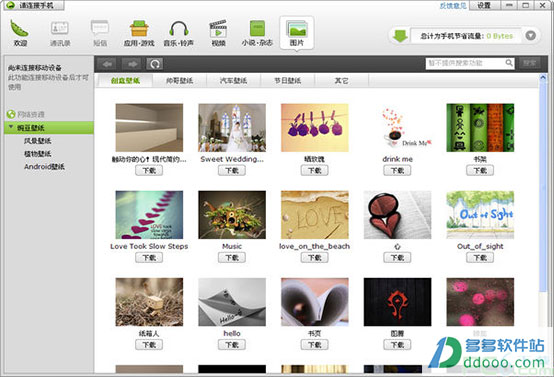
Task: Click the scrollbar up arrow
Action: click(x=543, y=78)
